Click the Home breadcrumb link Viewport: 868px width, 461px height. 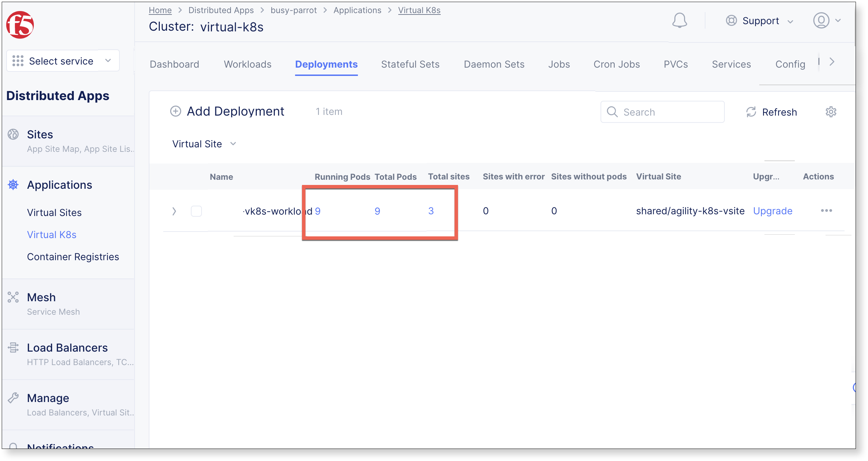coord(160,10)
